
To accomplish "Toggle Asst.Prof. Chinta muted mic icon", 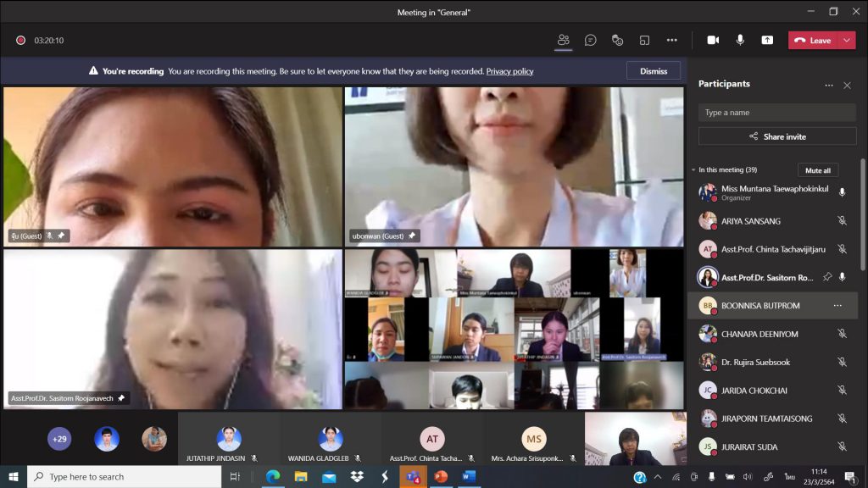I will pyautogui.click(x=842, y=249).
